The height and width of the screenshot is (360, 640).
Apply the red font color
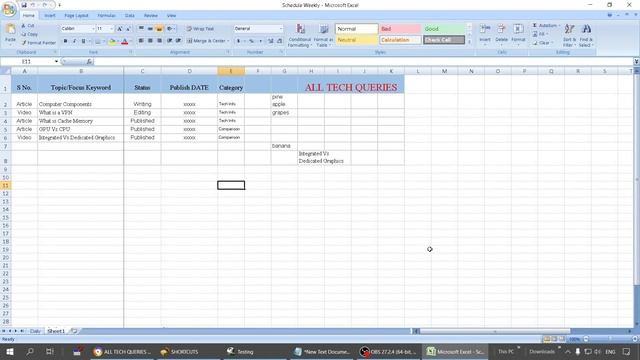coord(125,41)
